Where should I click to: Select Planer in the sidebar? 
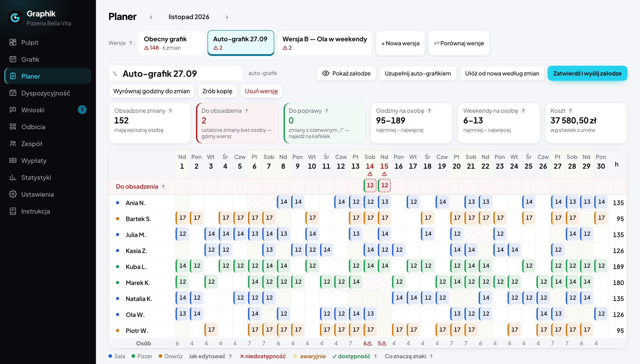48,76
